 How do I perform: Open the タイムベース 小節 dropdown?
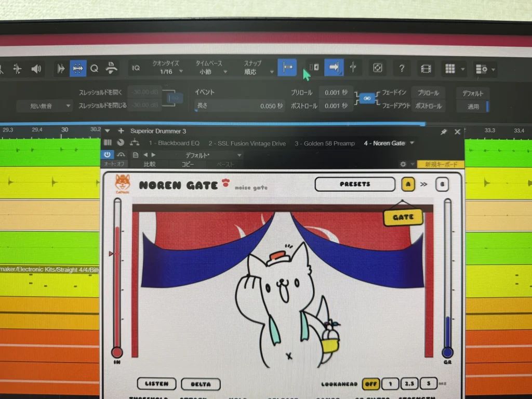(x=210, y=68)
